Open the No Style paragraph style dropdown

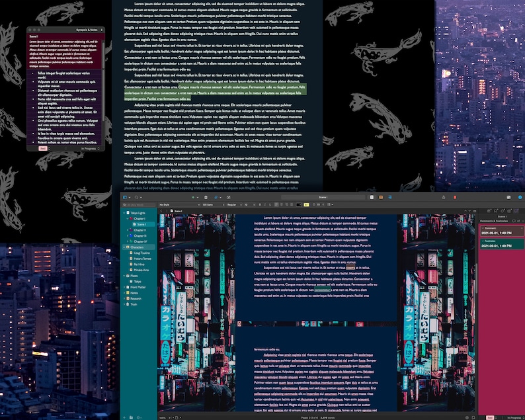click(x=179, y=204)
